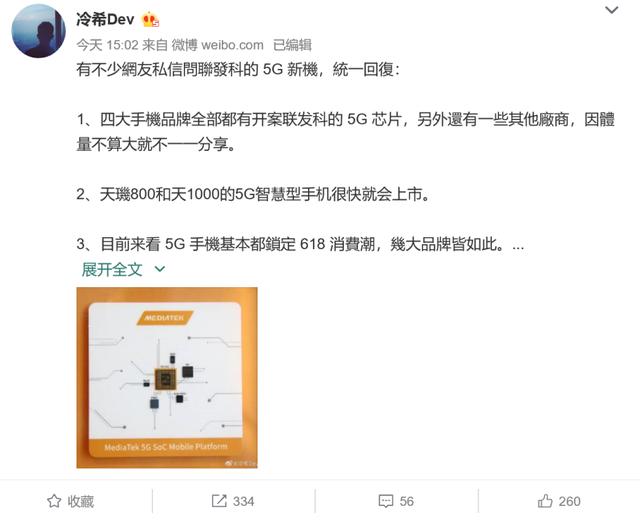Click the star favorite icon

[54, 501]
